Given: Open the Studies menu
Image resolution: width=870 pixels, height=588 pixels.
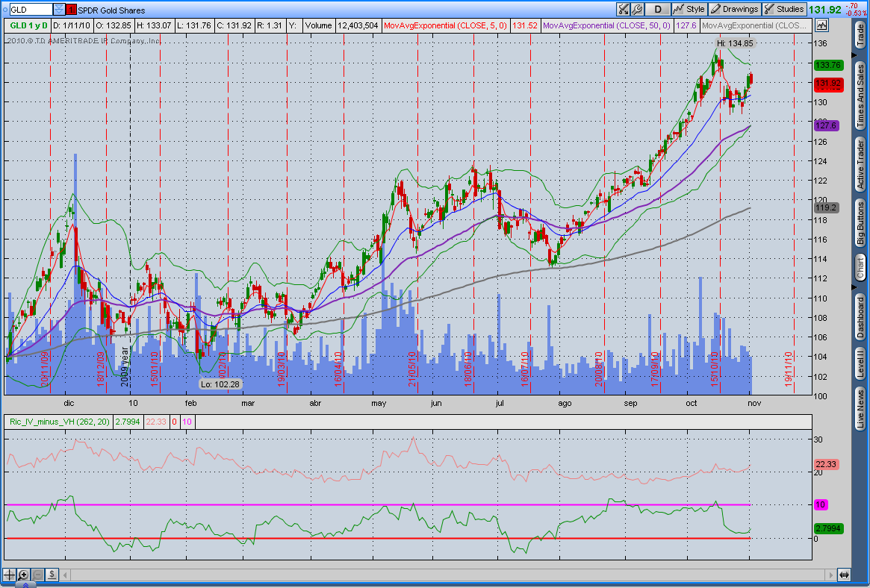Looking at the screenshot, I should (784, 10).
